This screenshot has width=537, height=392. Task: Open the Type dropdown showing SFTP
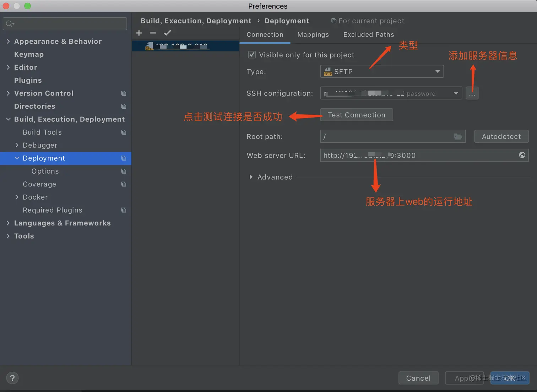[x=382, y=71]
